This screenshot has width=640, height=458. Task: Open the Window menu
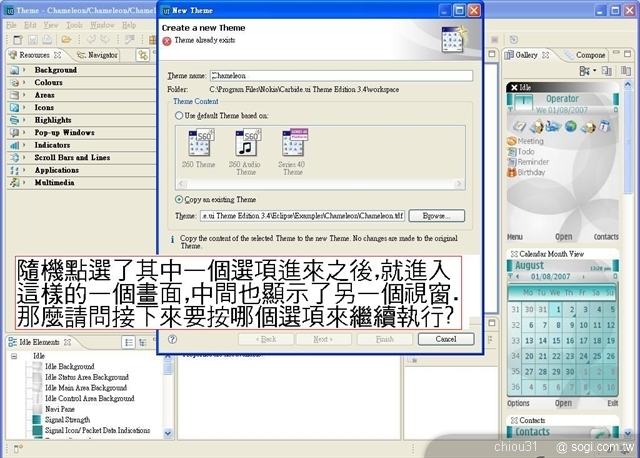(x=102, y=25)
